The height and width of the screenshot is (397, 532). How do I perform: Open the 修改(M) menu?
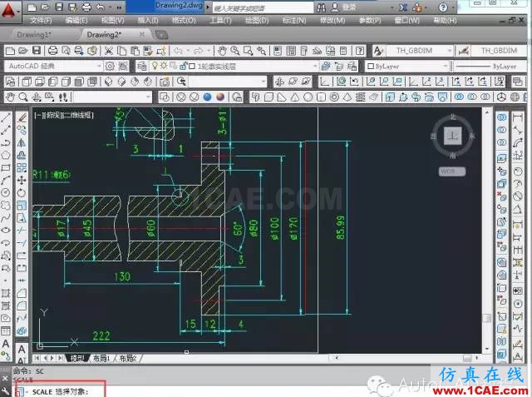coord(332,20)
